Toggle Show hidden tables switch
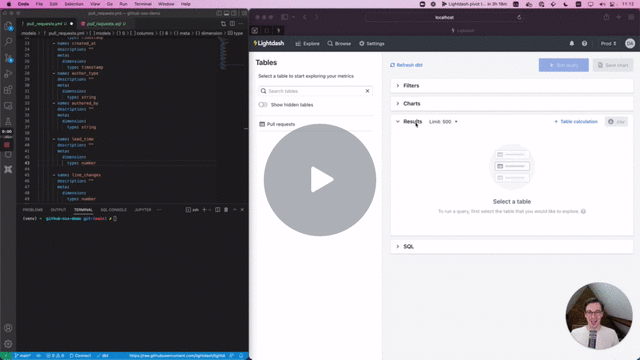The width and height of the screenshot is (640, 360). [x=263, y=105]
